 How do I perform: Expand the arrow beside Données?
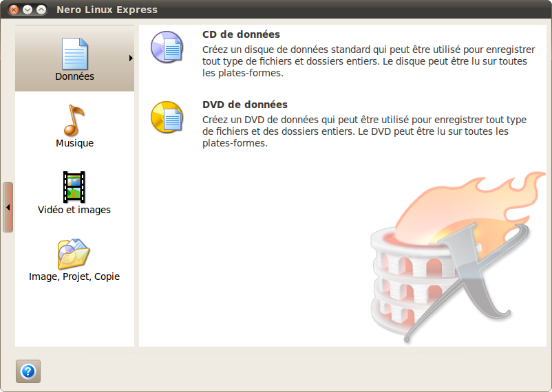pyautogui.click(x=131, y=58)
